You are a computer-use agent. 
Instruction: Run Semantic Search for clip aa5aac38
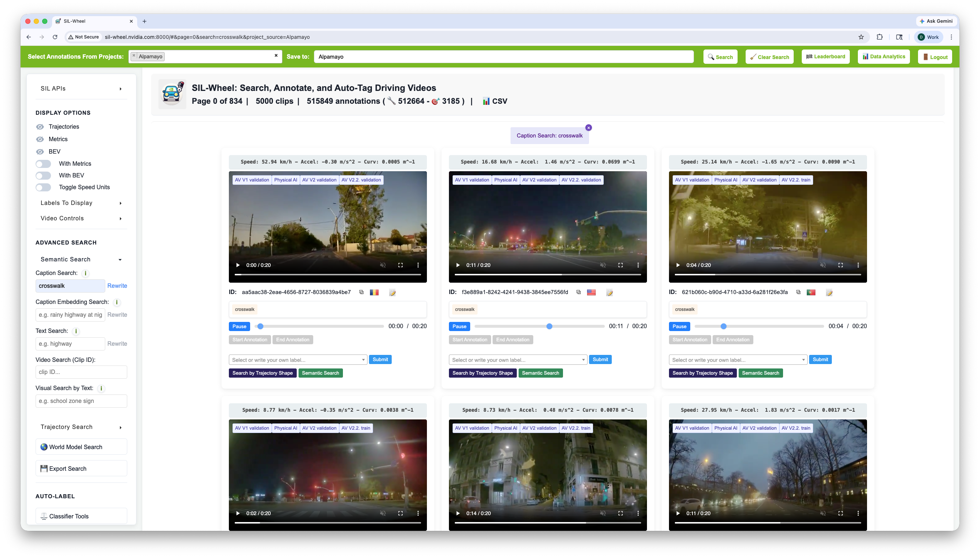point(321,373)
